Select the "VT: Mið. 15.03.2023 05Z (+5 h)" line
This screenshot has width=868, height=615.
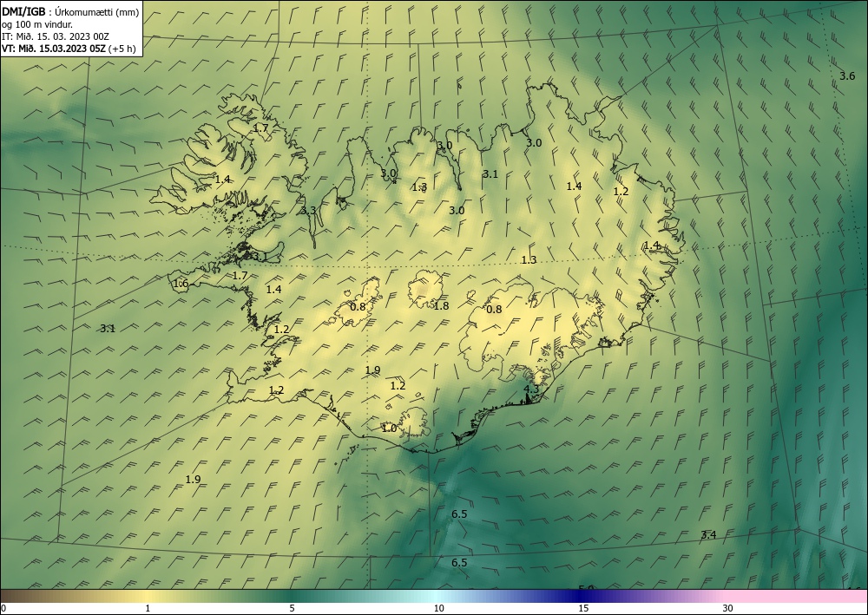pyautogui.click(x=69, y=49)
